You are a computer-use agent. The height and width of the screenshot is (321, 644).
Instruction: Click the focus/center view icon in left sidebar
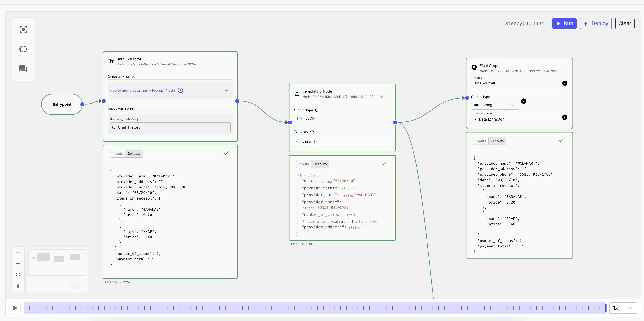(x=23, y=29)
